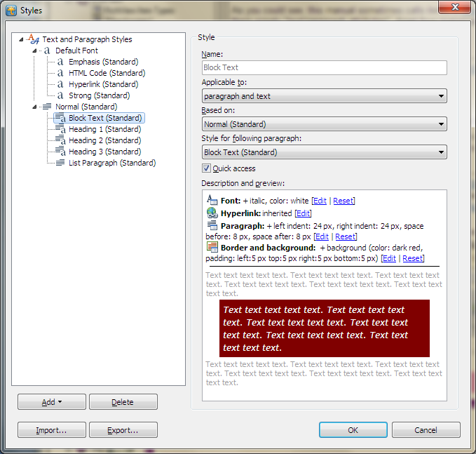The image size is (476, 454).
Task: Collapse the Default Font tree node
Action: point(34,51)
